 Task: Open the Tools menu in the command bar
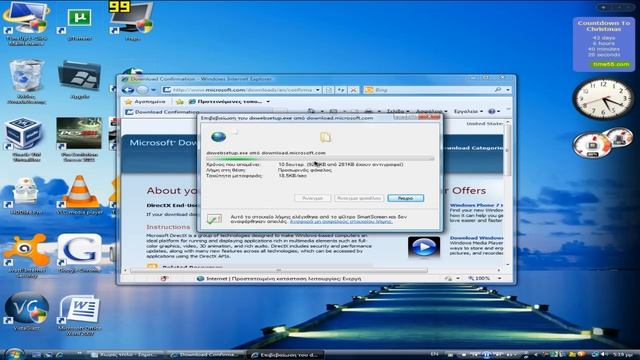pos(468,111)
